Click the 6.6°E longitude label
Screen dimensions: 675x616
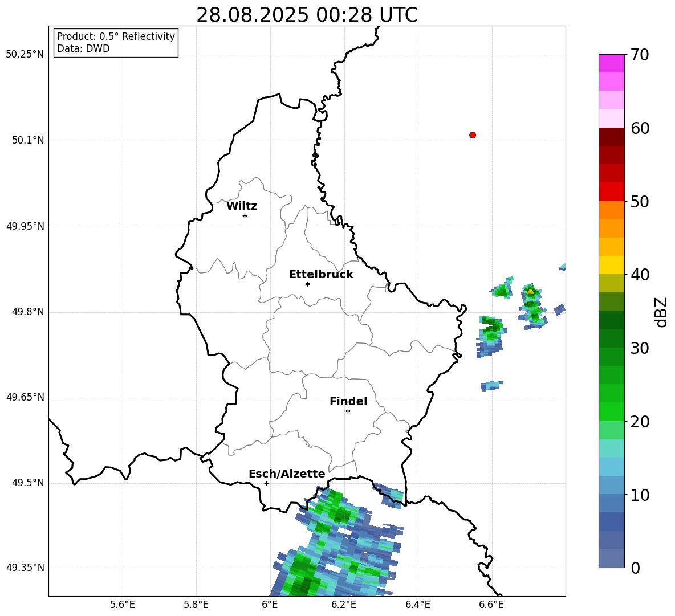coord(491,605)
